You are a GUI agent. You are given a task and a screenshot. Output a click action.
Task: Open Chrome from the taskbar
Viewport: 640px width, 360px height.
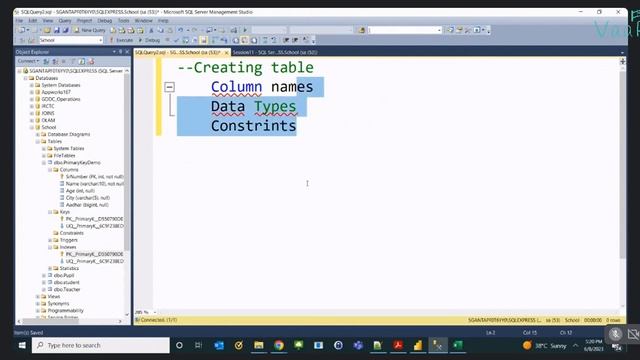point(279,345)
